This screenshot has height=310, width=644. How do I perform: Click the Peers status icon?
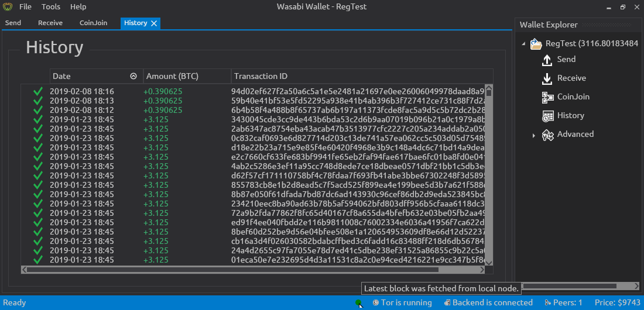coord(548,303)
